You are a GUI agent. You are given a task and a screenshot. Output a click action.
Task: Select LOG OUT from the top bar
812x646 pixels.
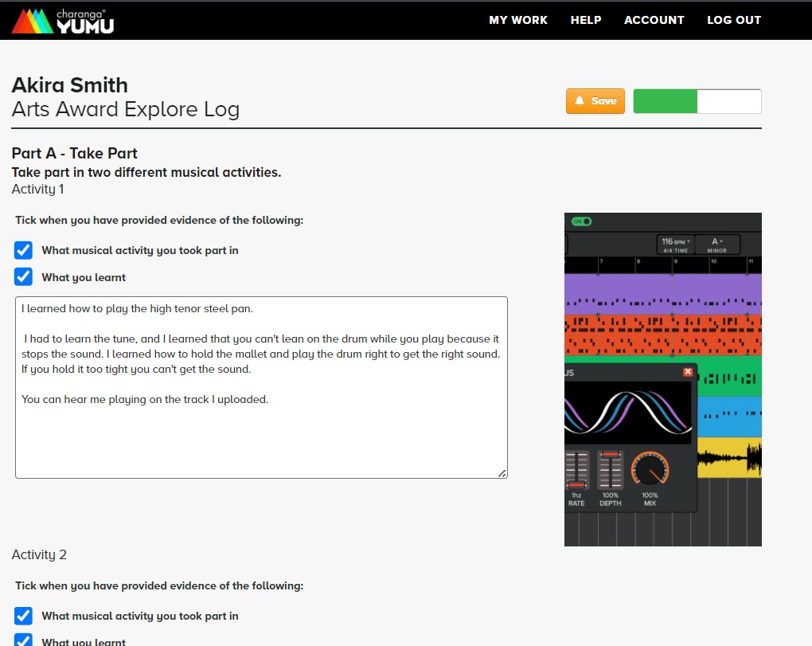(734, 20)
